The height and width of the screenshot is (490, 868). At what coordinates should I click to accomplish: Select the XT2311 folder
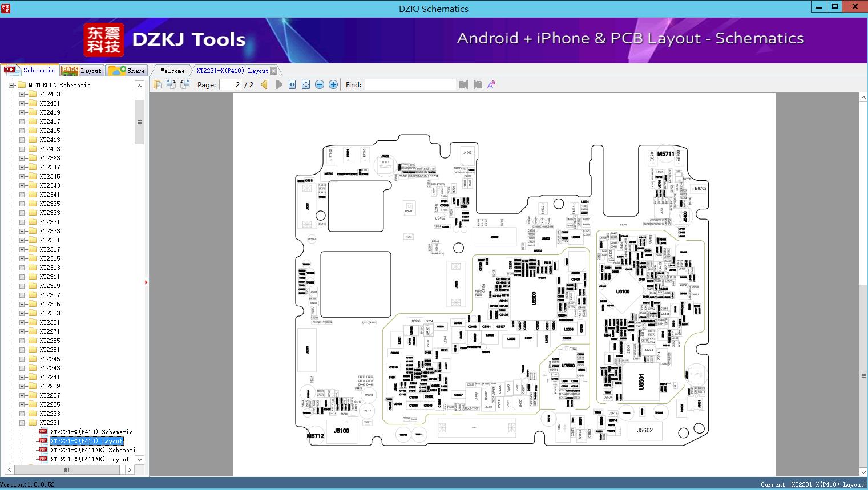coord(50,277)
